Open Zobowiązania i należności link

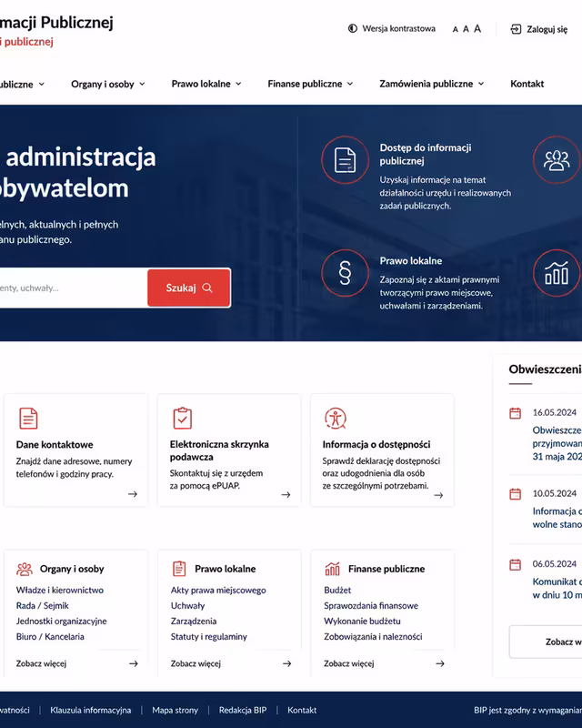pyautogui.click(x=373, y=636)
